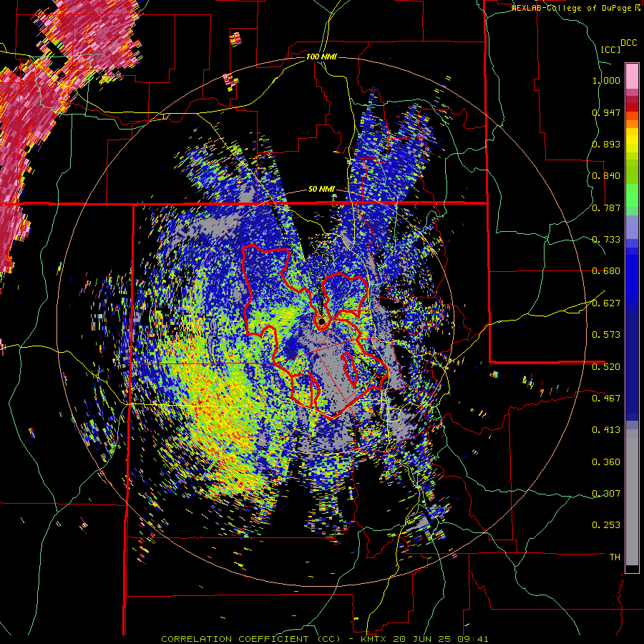Click the TH threshold label on legend
Viewport: 644px width, 644px height.
coord(615,557)
